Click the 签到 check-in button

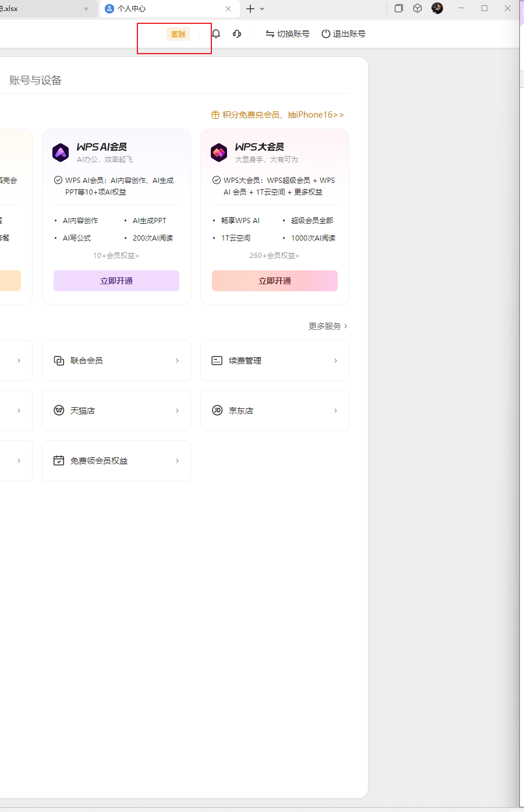[178, 34]
